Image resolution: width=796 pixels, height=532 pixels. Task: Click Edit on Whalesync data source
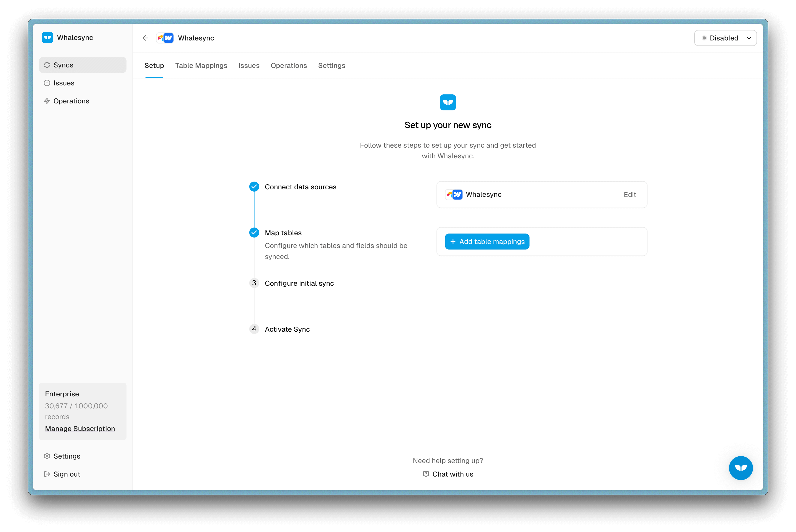pos(629,195)
